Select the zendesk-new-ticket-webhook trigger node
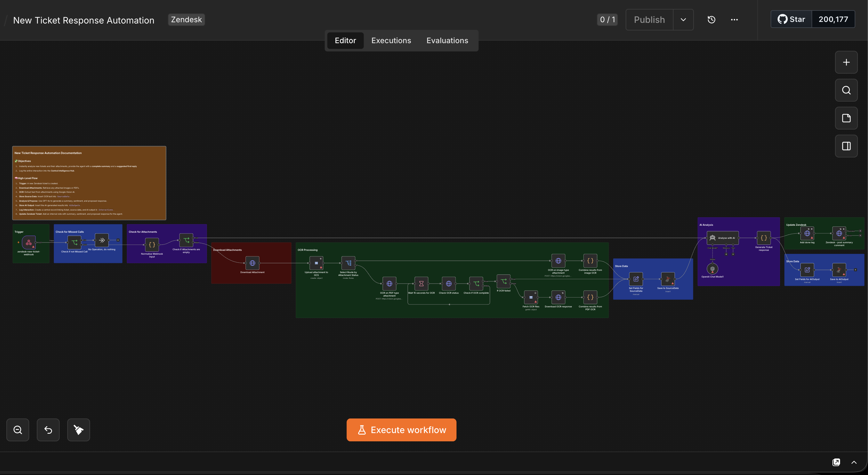 29,242
